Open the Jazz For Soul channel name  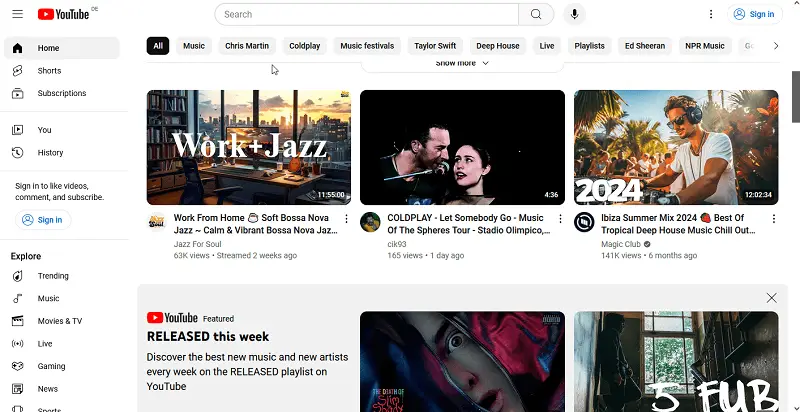197,244
